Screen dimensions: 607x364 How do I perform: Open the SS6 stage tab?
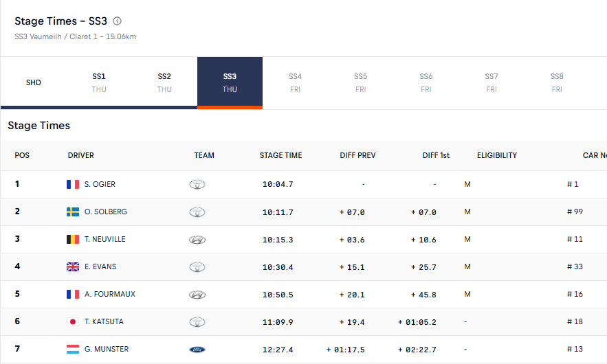(x=426, y=82)
